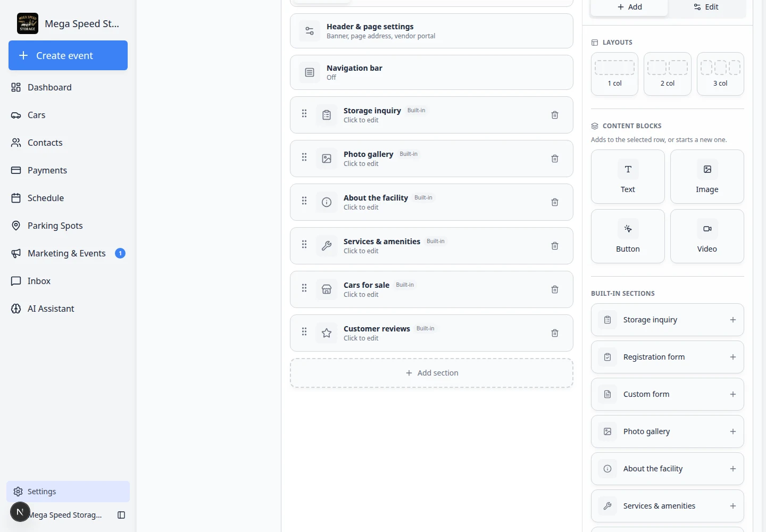Click drag handle of Cars for sale row
The height and width of the screenshot is (532, 766).
pos(304,288)
